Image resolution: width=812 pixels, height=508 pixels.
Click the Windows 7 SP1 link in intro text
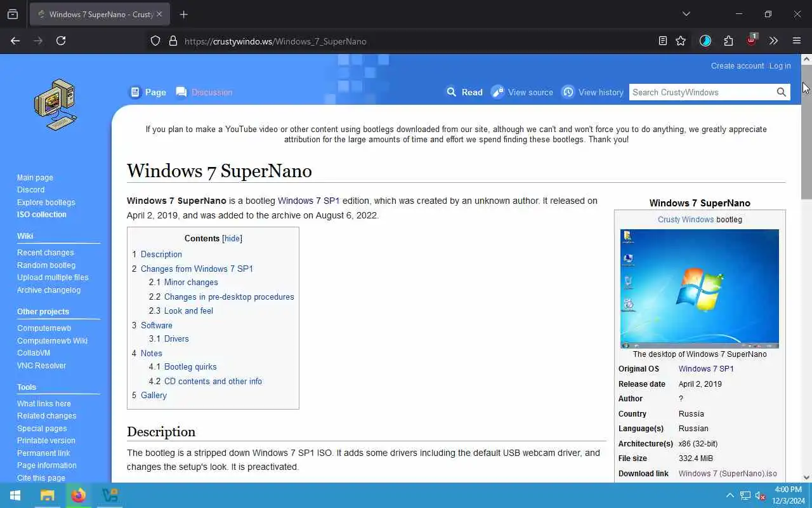coord(308,201)
